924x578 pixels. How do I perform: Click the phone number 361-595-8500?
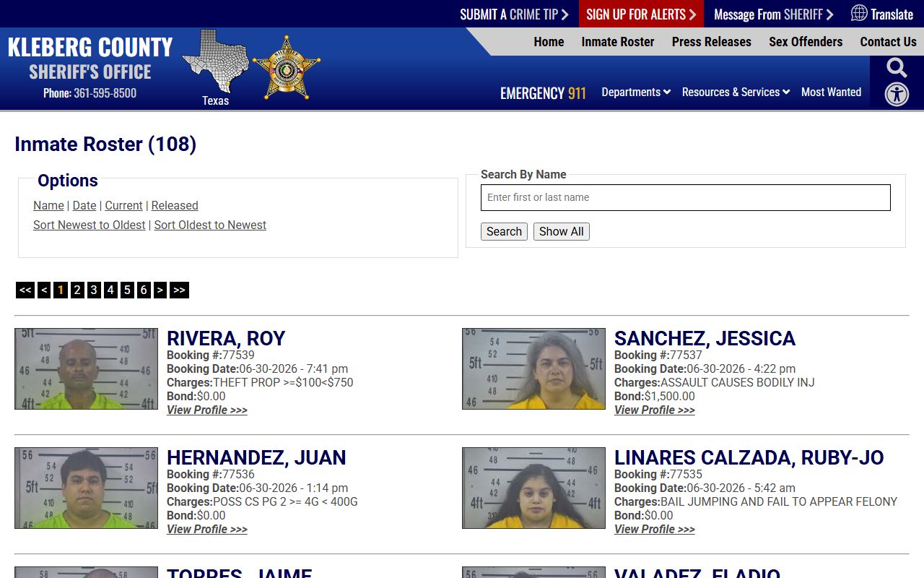click(105, 93)
